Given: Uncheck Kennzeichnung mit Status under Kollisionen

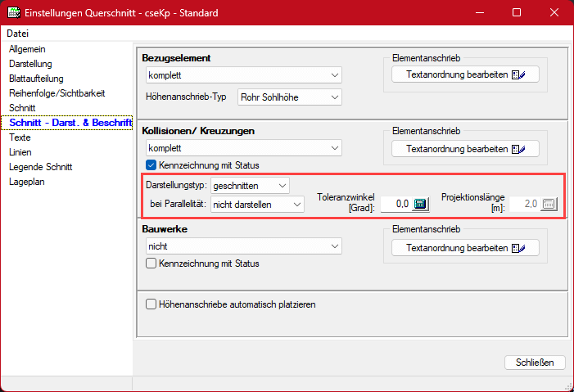Looking at the screenshot, I should [x=151, y=164].
